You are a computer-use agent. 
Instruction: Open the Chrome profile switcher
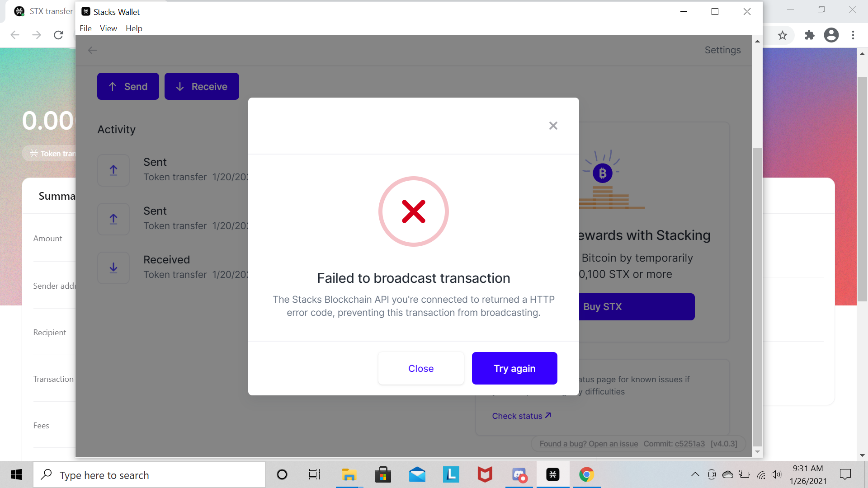click(831, 35)
